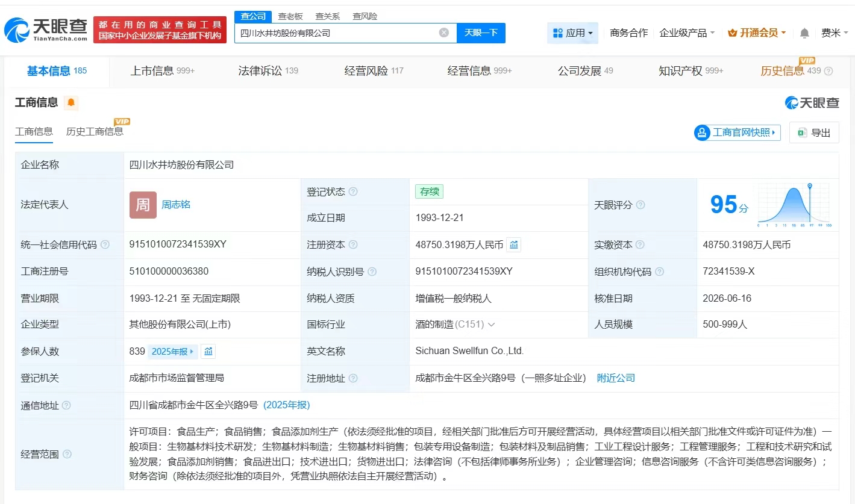Open help icon next to 天眼评分

pos(640,205)
